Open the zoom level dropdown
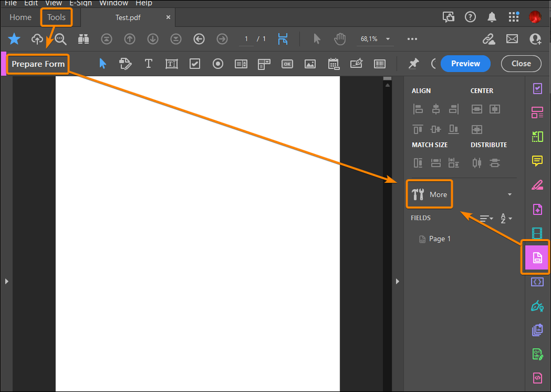551x392 pixels. (x=388, y=39)
